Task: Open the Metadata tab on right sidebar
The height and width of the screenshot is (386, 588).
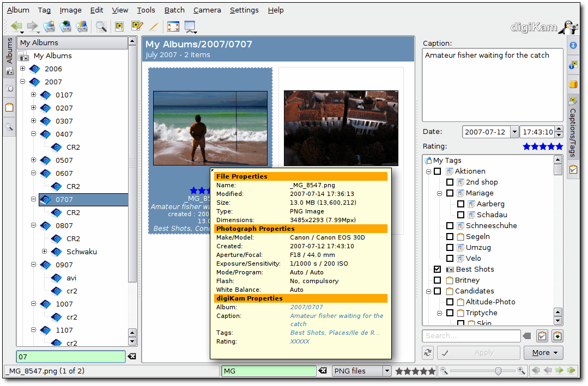Action: pyautogui.click(x=573, y=65)
